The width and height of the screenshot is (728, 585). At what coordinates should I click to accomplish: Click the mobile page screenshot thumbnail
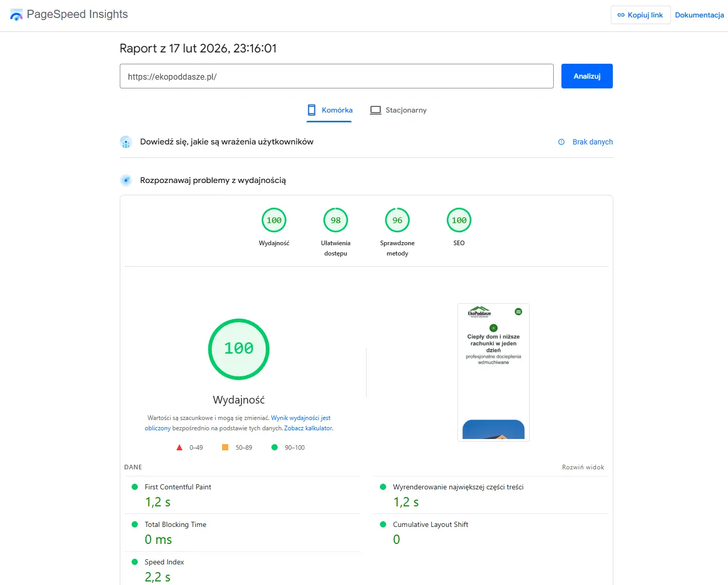494,372
